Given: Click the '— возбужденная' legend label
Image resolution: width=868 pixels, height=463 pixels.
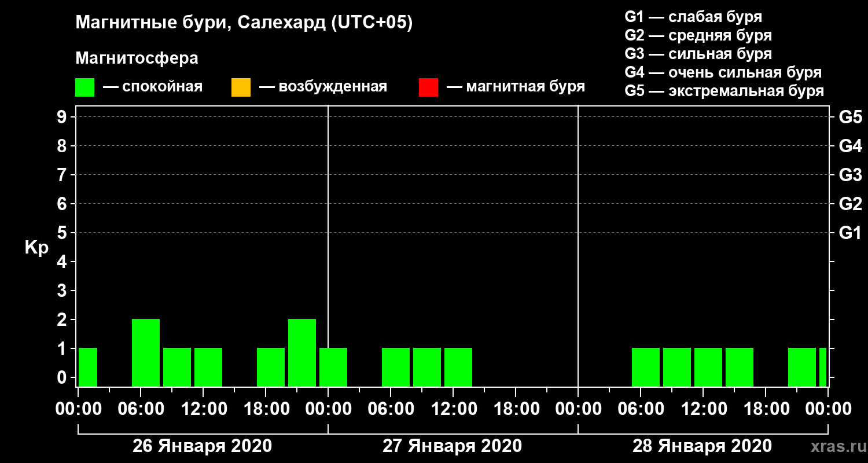Looking at the screenshot, I should tap(323, 87).
